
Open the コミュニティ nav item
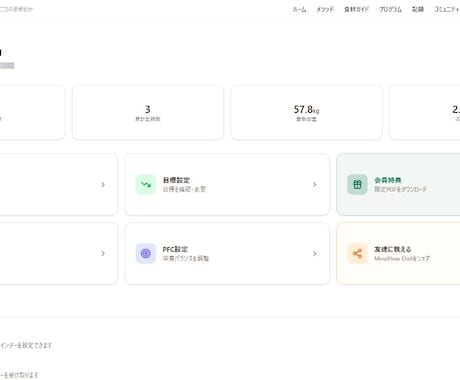pyautogui.click(x=447, y=9)
